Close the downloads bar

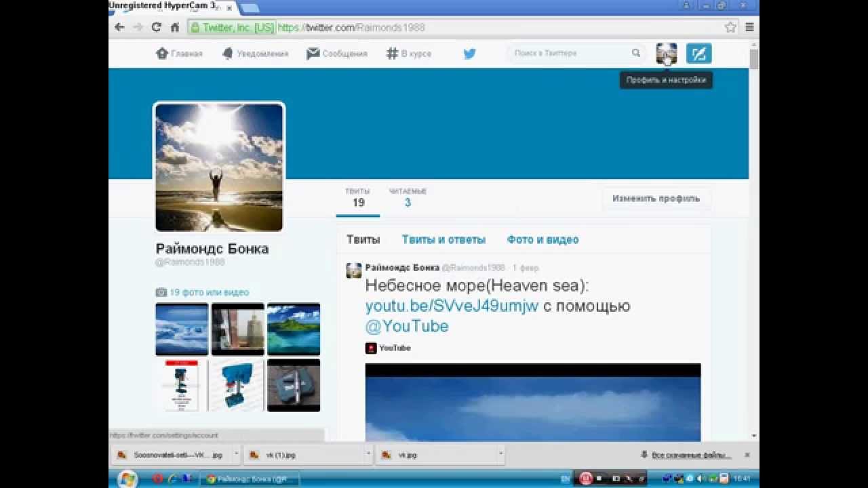point(747,455)
